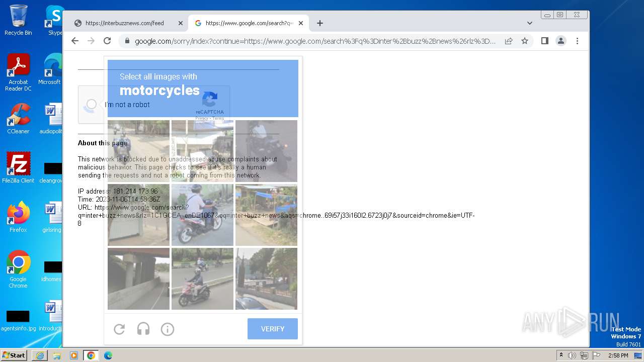The width and height of the screenshot is (644, 362).
Task: Close the interbuzznews.com tab
Action: (x=181, y=23)
